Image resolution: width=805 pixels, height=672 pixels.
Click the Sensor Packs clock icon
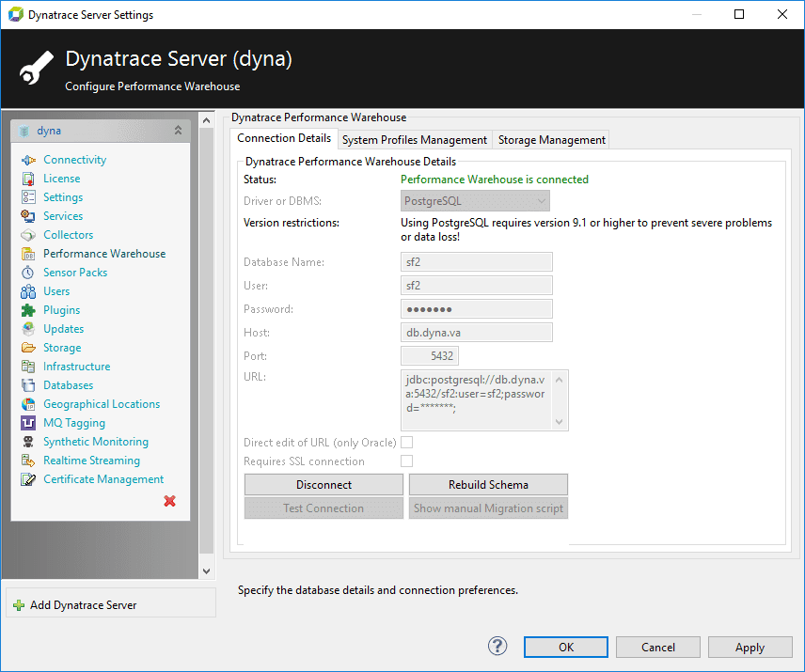click(x=28, y=273)
